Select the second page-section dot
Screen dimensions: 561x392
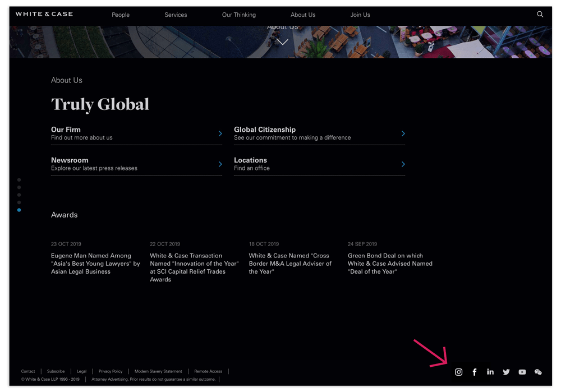click(19, 187)
